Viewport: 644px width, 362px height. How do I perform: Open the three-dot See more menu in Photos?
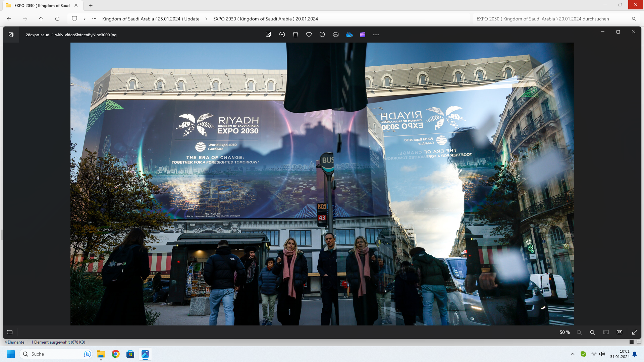coord(376,35)
